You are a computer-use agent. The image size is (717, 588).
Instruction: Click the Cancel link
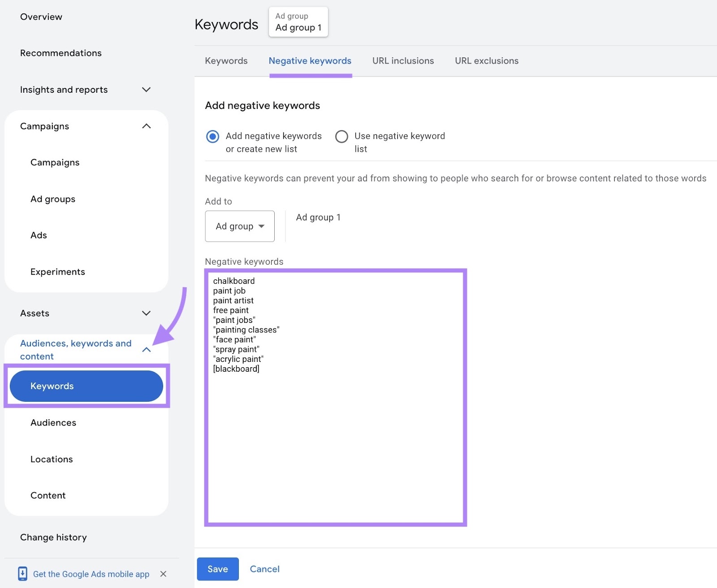[264, 569]
